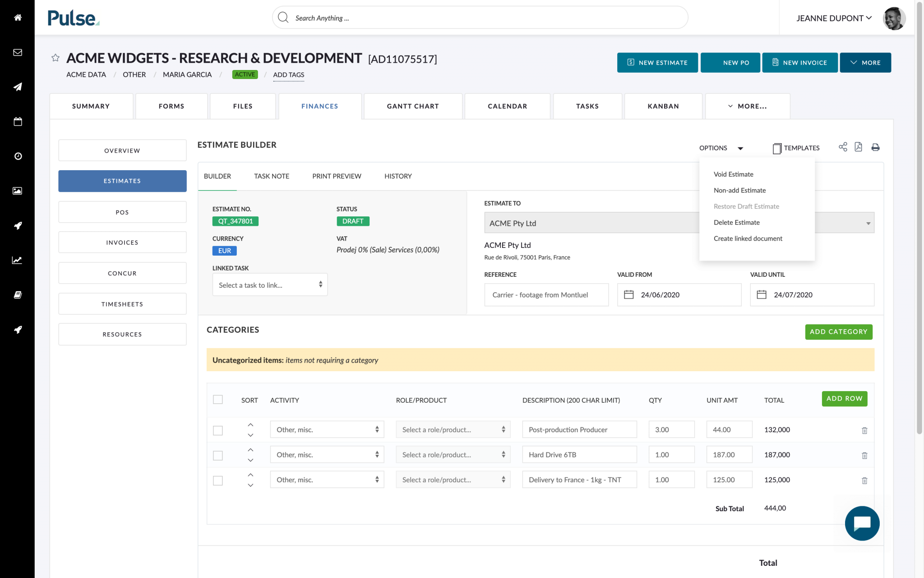924x578 pixels.
Task: Open the calendar icon in left sidebar
Action: 17,121
